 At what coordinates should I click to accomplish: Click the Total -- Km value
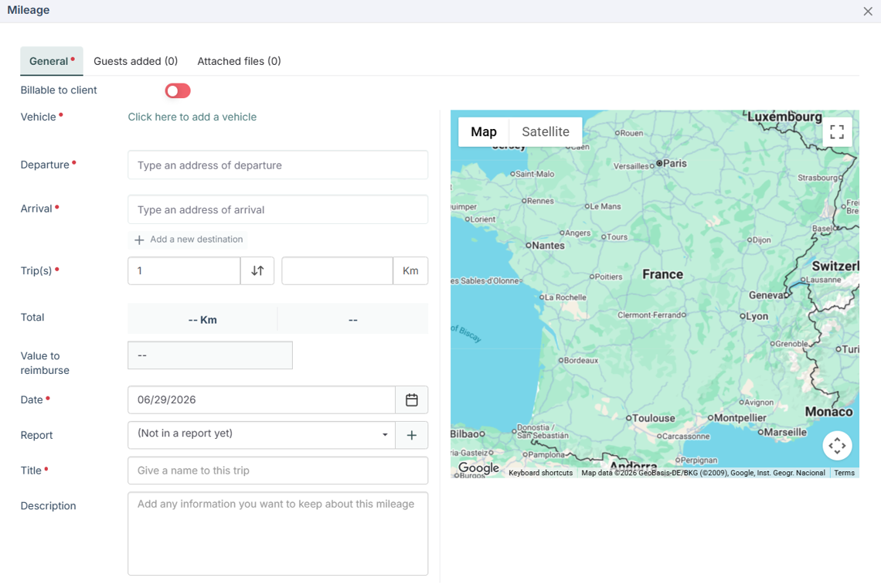coord(202,320)
